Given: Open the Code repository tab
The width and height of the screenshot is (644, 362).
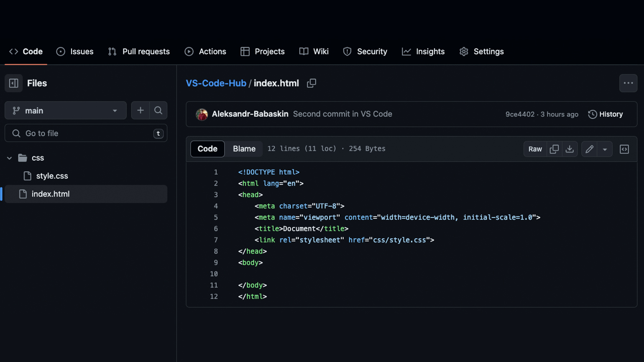Looking at the screenshot, I should pos(26,51).
